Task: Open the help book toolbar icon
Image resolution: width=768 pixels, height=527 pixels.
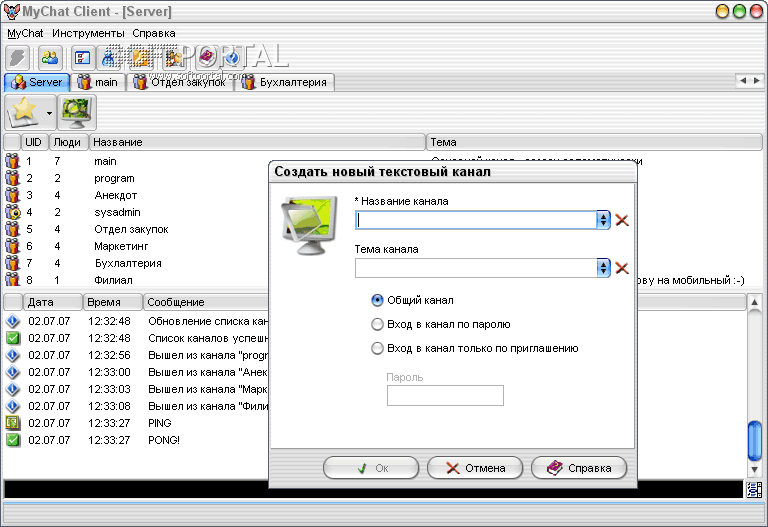Action: tap(205, 57)
